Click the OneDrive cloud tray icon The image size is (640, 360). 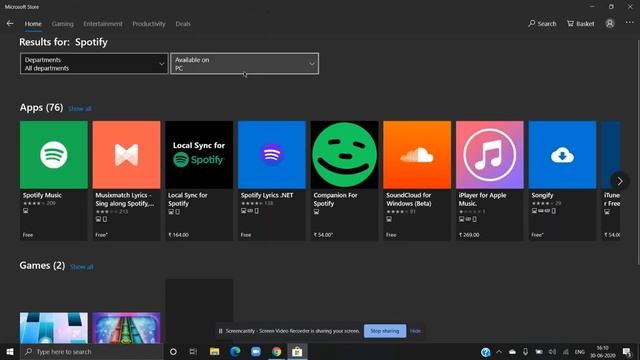tap(512, 352)
